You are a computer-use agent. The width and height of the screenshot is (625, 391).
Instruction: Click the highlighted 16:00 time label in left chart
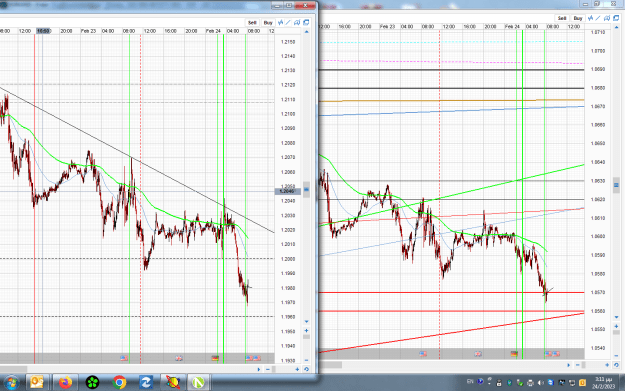(x=43, y=31)
